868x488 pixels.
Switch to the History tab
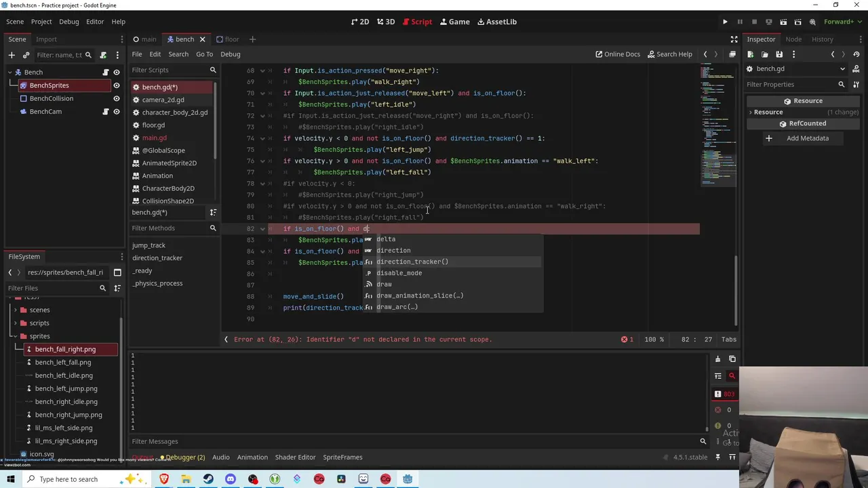(x=823, y=39)
